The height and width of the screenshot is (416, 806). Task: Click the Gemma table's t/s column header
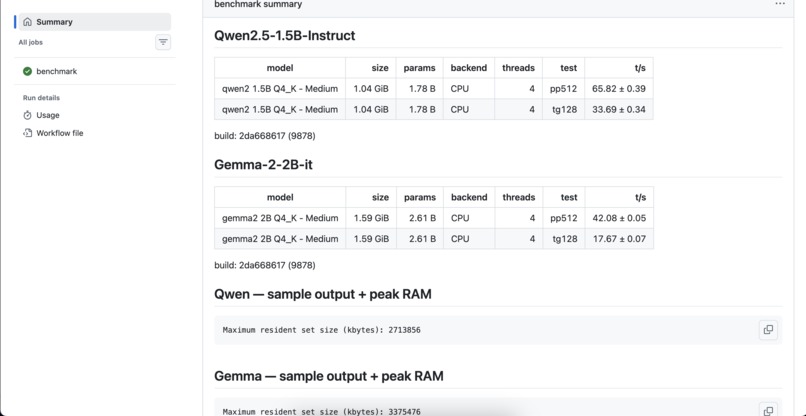(x=619, y=197)
